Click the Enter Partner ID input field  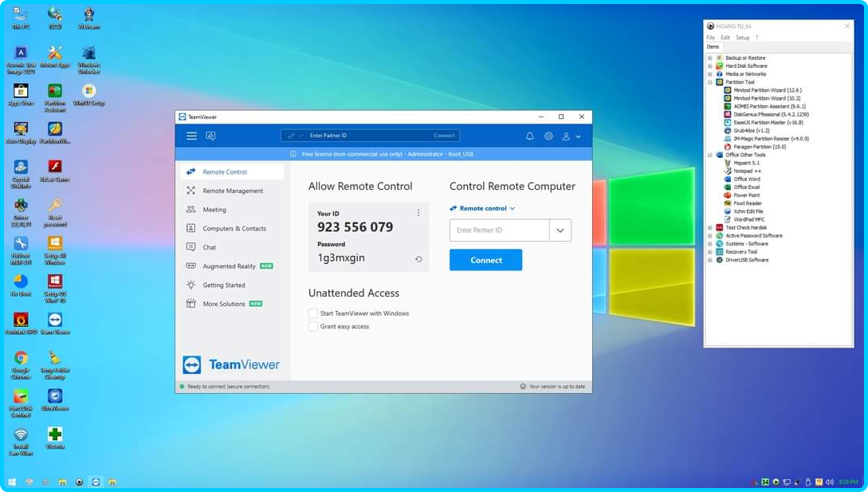pos(499,230)
